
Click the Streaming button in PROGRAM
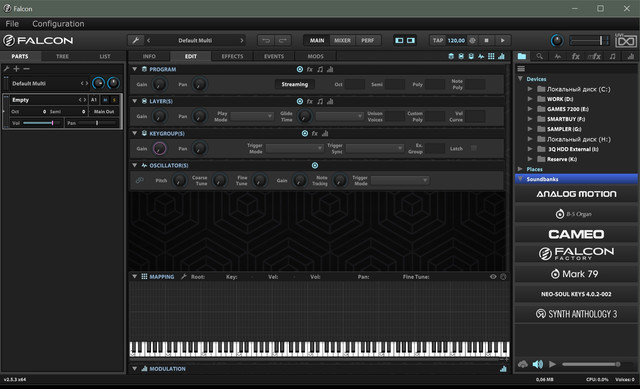coord(294,84)
